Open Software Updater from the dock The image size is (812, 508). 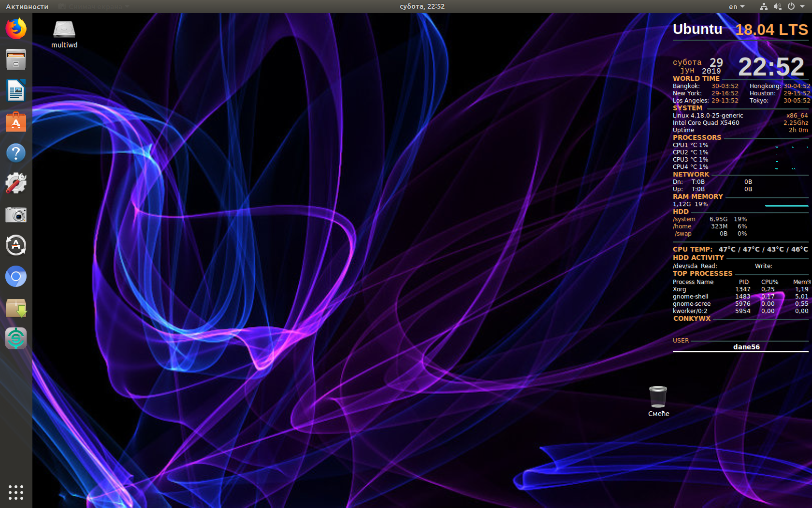[16, 245]
